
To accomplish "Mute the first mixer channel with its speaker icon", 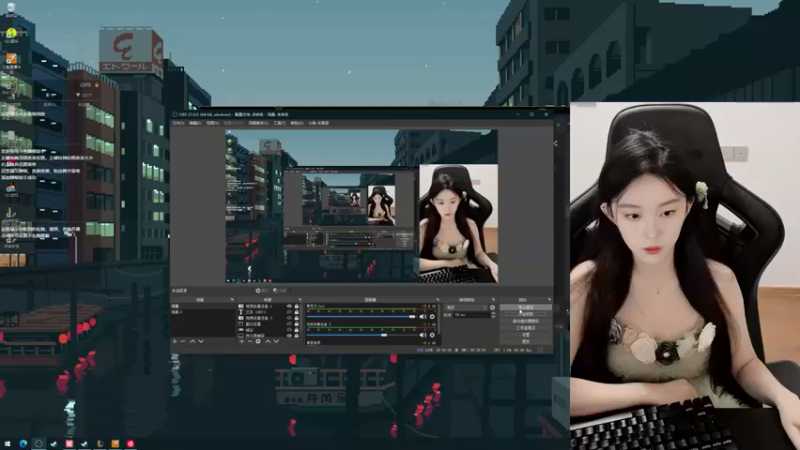I will pos(422,317).
